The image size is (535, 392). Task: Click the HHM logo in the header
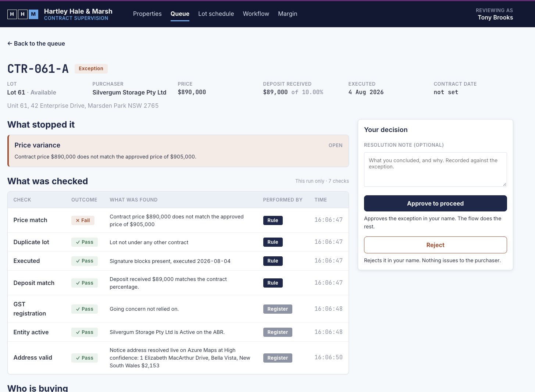23,14
